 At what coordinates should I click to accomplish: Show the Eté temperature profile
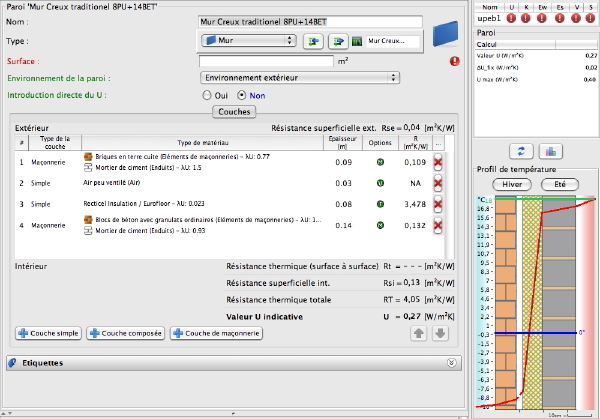pyautogui.click(x=559, y=185)
